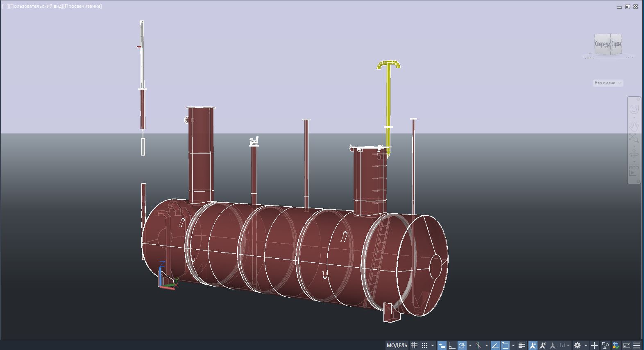Open workspace switching dropdown arrow
Screen dimensions: 644x350
586,345
